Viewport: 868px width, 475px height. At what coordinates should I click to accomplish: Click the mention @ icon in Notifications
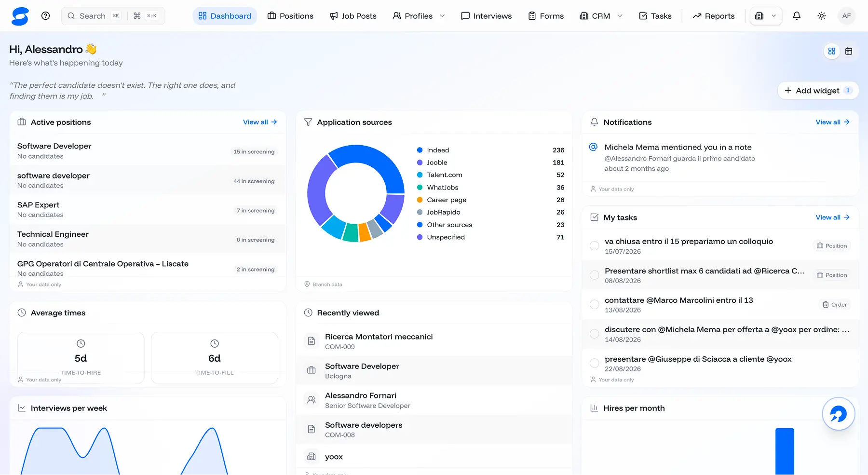coord(594,147)
